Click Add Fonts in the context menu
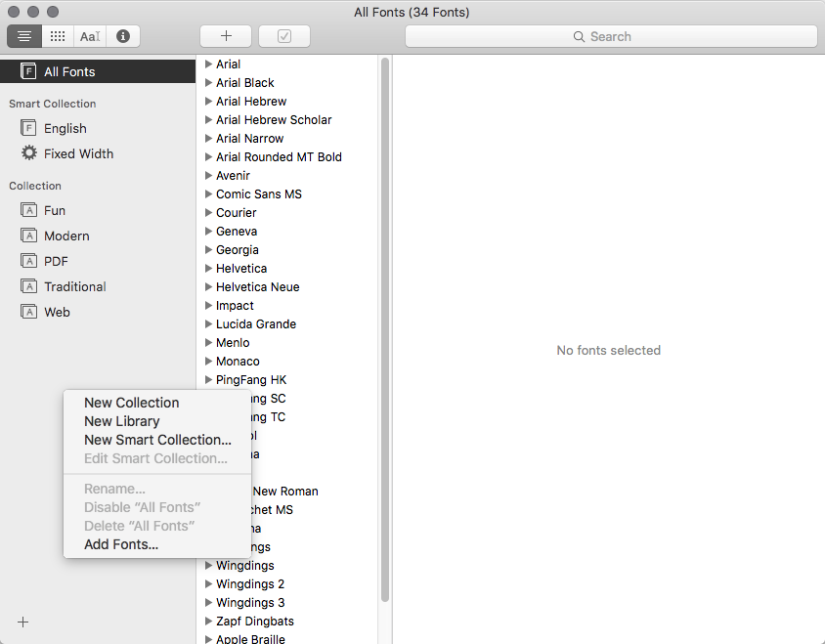The height and width of the screenshot is (644, 825). (120, 544)
